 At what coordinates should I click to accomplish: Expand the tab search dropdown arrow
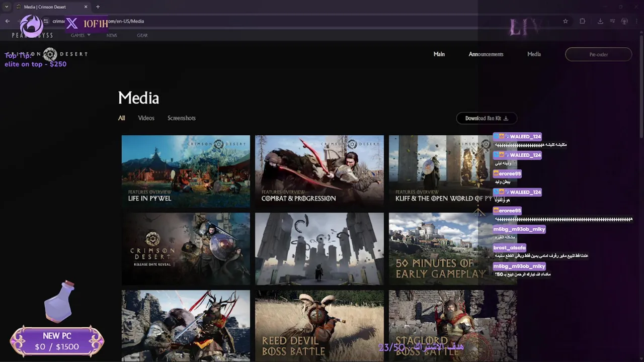point(7,7)
